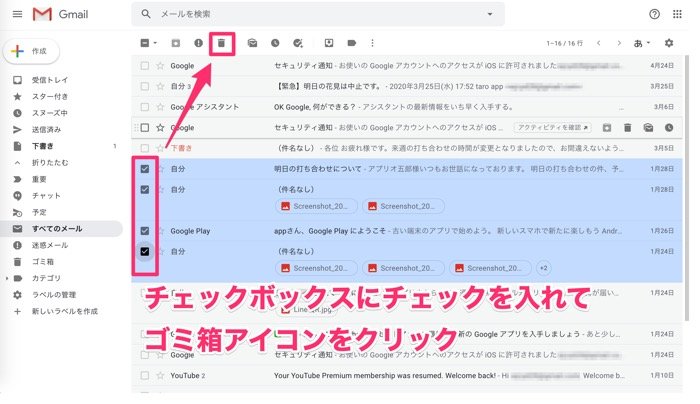The height and width of the screenshot is (404, 700).
Task: Click snooze clock icon on hovered Google row
Action: pyautogui.click(x=669, y=128)
